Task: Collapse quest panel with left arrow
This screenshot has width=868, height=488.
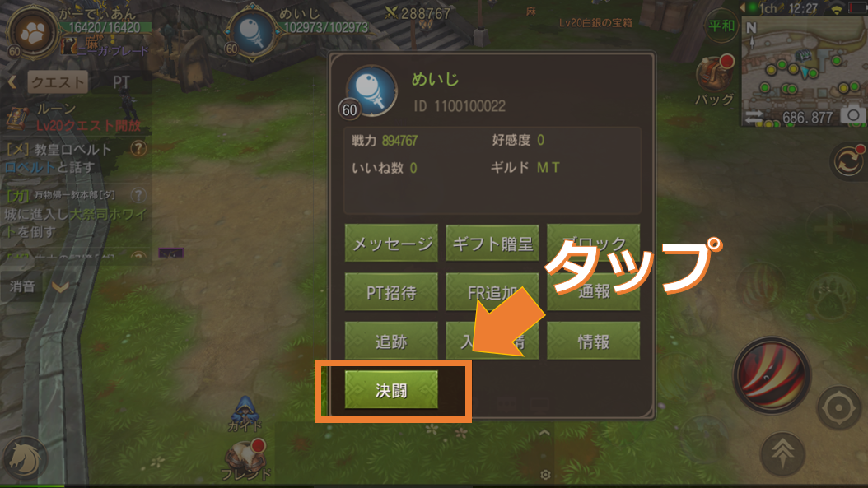Action: (12, 82)
